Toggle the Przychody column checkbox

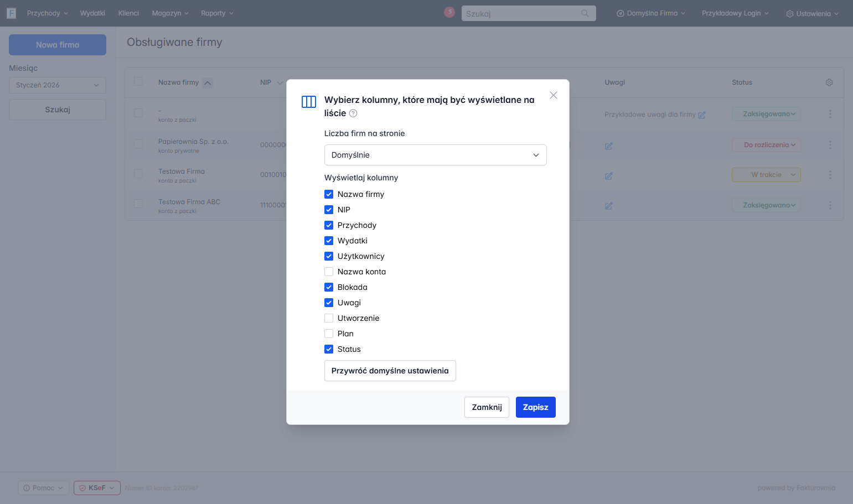329,225
